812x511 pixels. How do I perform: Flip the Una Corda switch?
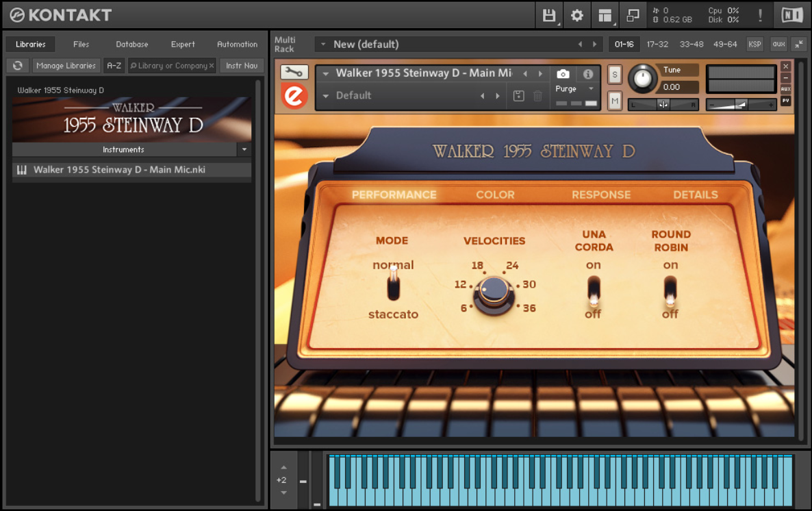pos(594,291)
